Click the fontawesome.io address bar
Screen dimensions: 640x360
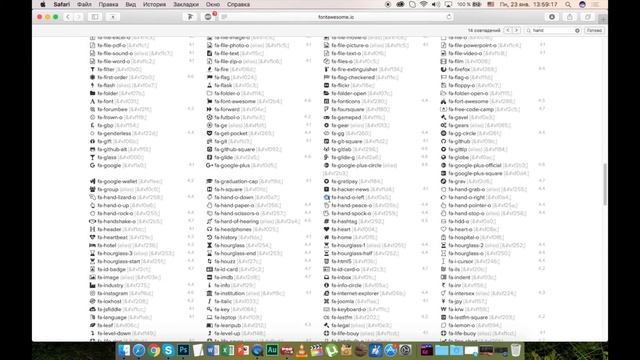336,17
